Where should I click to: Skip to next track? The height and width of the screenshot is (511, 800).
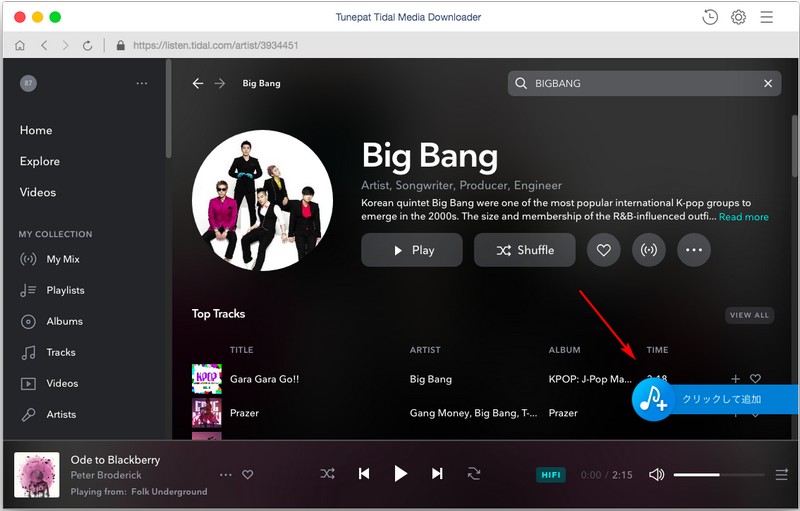(437, 474)
